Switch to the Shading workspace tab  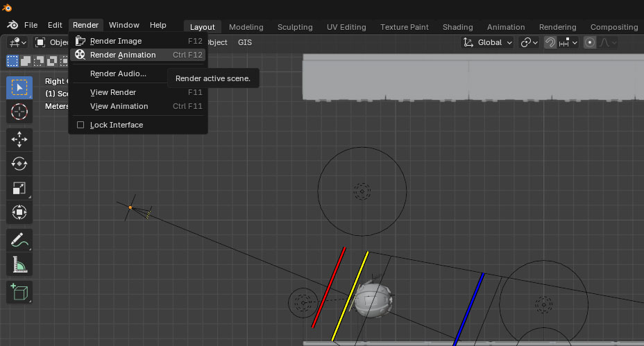pos(457,27)
